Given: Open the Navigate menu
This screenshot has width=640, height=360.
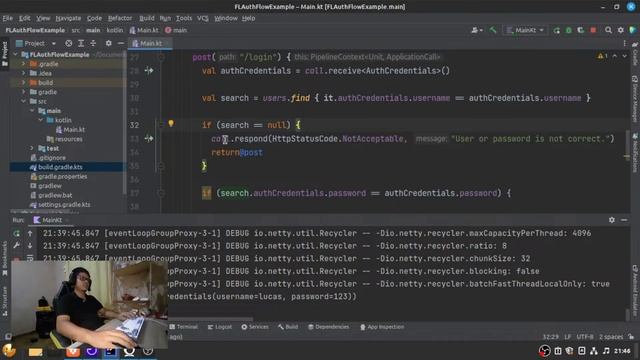Looking at the screenshot, I should 68,18.
